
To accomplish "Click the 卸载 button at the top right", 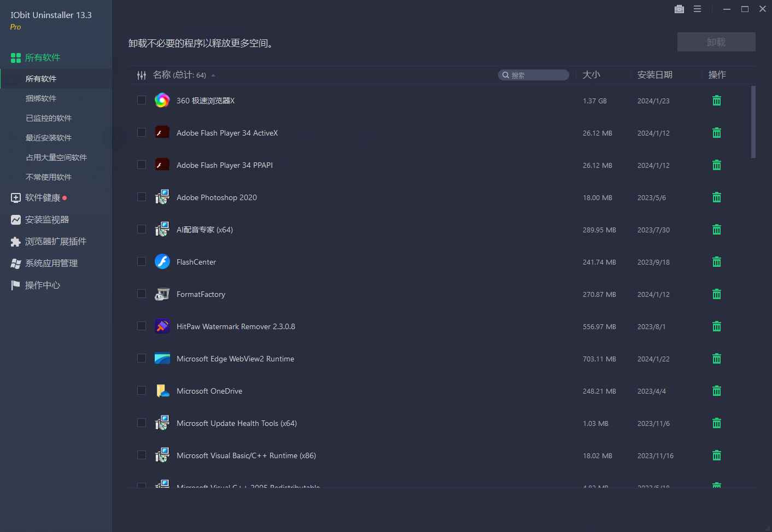I will [x=716, y=42].
